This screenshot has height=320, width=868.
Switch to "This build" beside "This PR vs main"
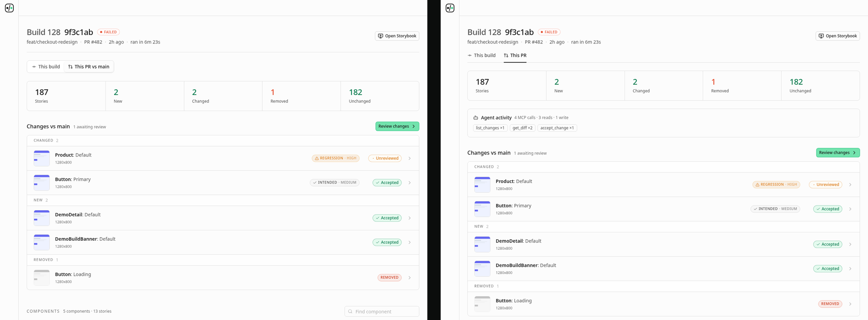pyautogui.click(x=46, y=67)
